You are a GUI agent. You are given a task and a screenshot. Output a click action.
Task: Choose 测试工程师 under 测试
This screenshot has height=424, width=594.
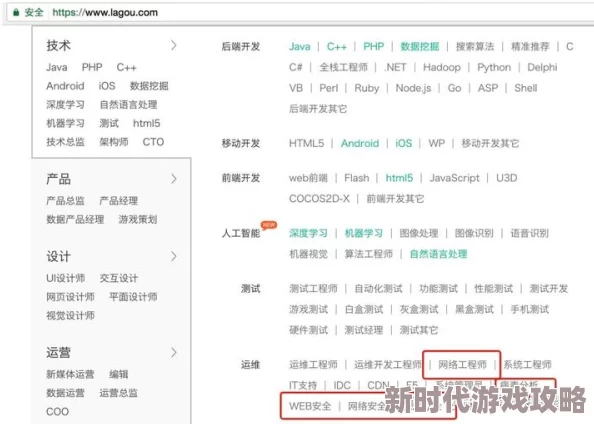tap(313, 289)
